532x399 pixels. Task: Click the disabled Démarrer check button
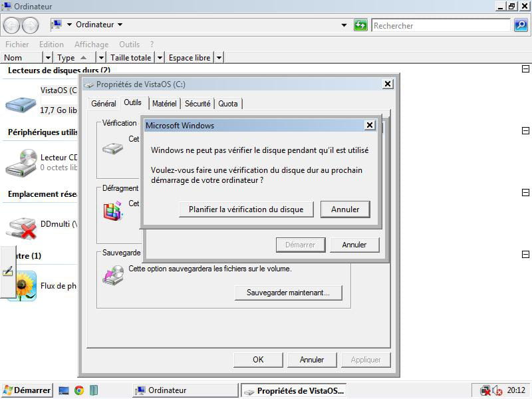(x=301, y=245)
